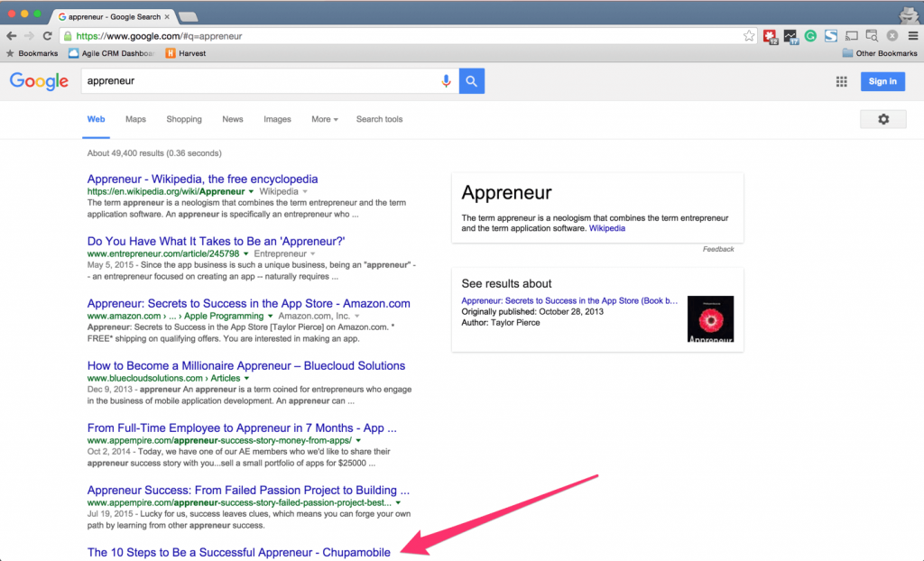Click the 'Appreneur' knowledge panel heading

point(507,193)
